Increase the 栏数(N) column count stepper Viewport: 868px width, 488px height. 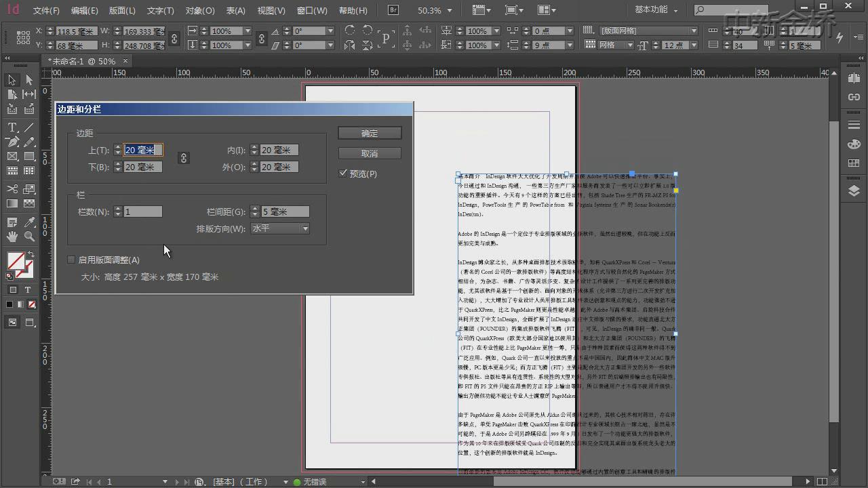pos(118,209)
